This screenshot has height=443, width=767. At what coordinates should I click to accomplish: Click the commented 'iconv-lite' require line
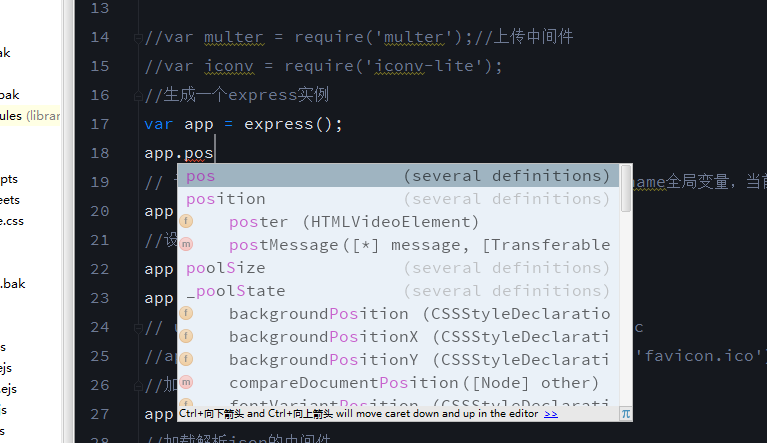323,66
